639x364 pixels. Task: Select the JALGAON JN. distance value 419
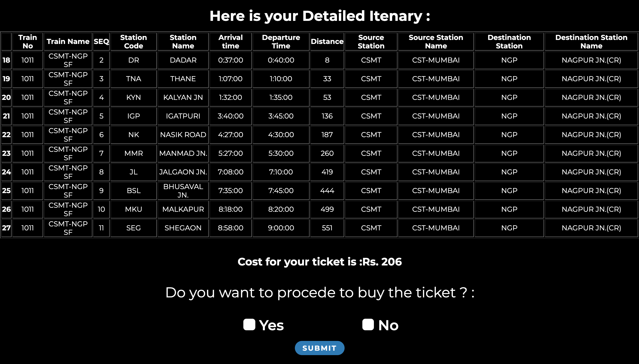(327, 172)
